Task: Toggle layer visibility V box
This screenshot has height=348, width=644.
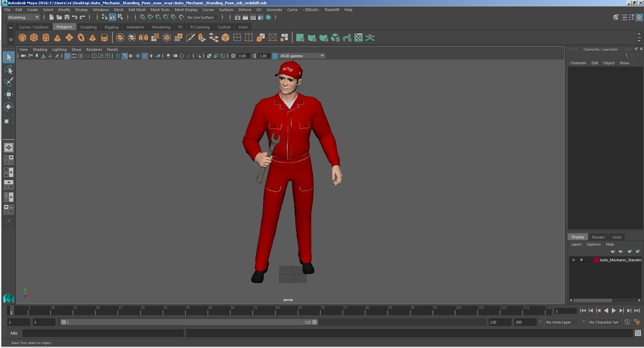Action: [573, 260]
